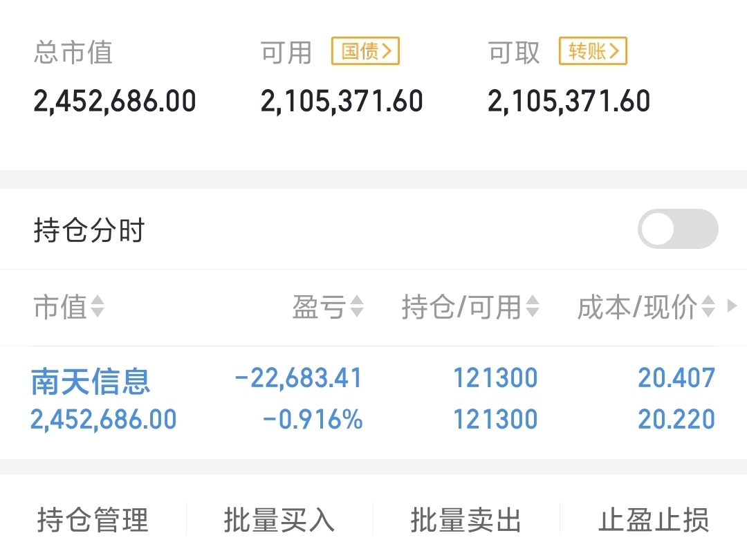Viewport: 747px width, 560px height.
Task: Select the current price 20.220
Action: tap(676, 420)
